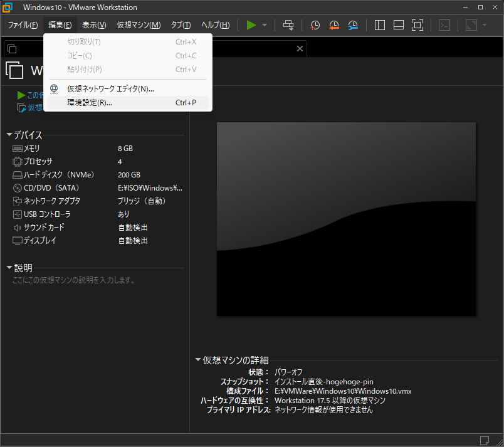Click the プロセッサ device row

97,162
